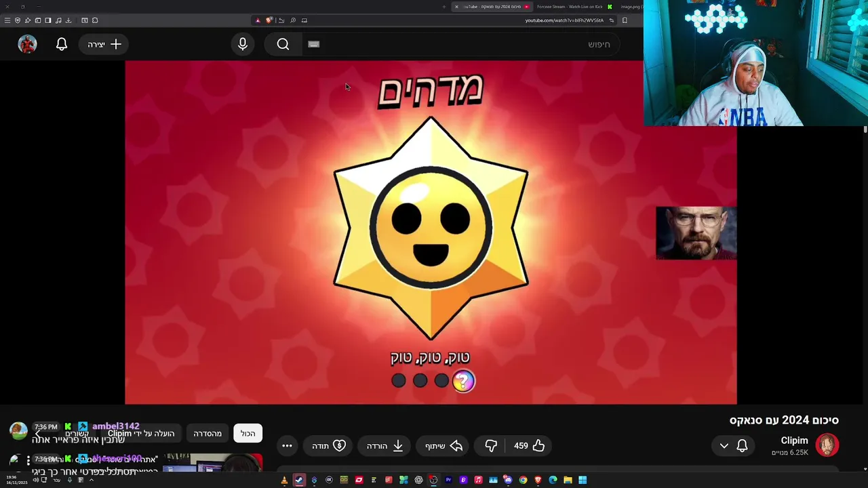This screenshot has height=488, width=868.
Task: Select the 'הועלה על ידי Clipim' chip
Action: pyautogui.click(x=141, y=433)
